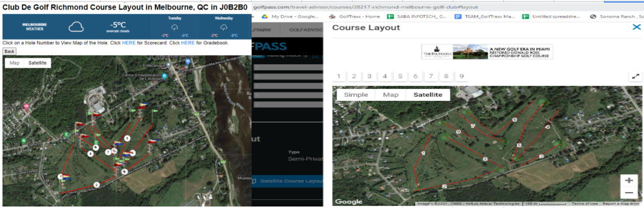Open the GolfTraxx - Home bookmark

354,16
